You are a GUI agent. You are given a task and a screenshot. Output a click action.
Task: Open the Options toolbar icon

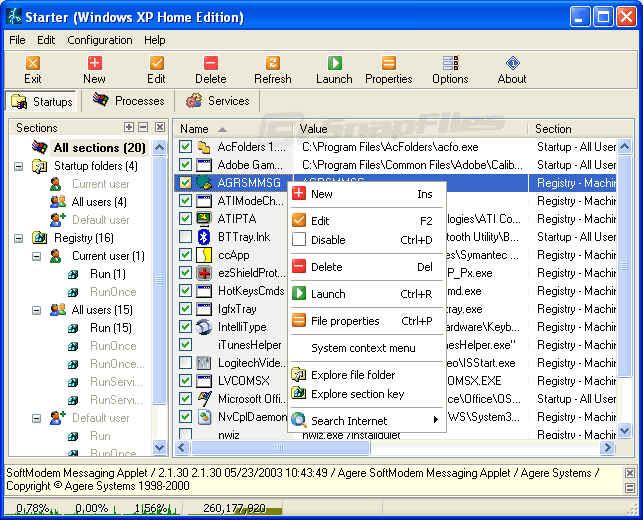[450, 69]
